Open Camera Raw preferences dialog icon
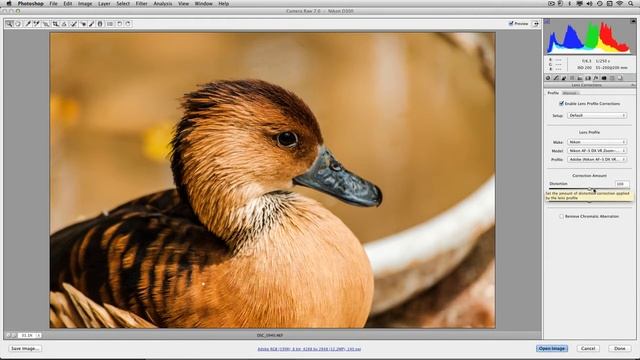The width and height of the screenshot is (640, 360). point(110,24)
